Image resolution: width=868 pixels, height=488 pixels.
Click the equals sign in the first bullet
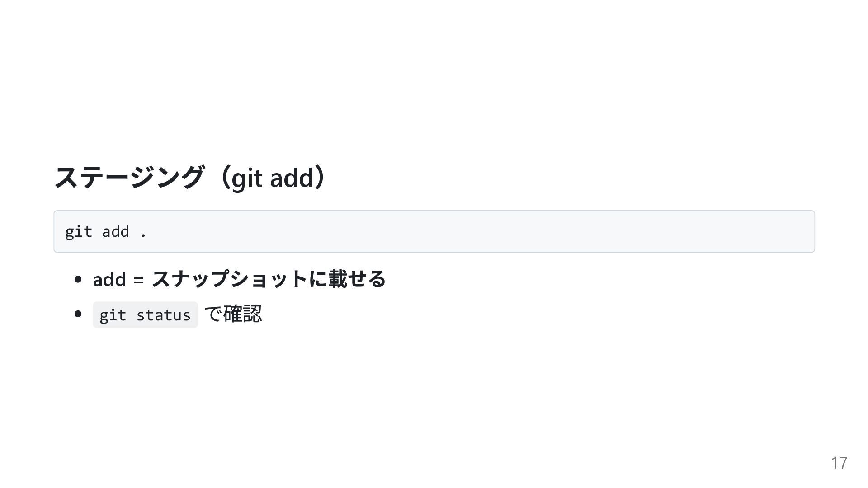(x=139, y=280)
